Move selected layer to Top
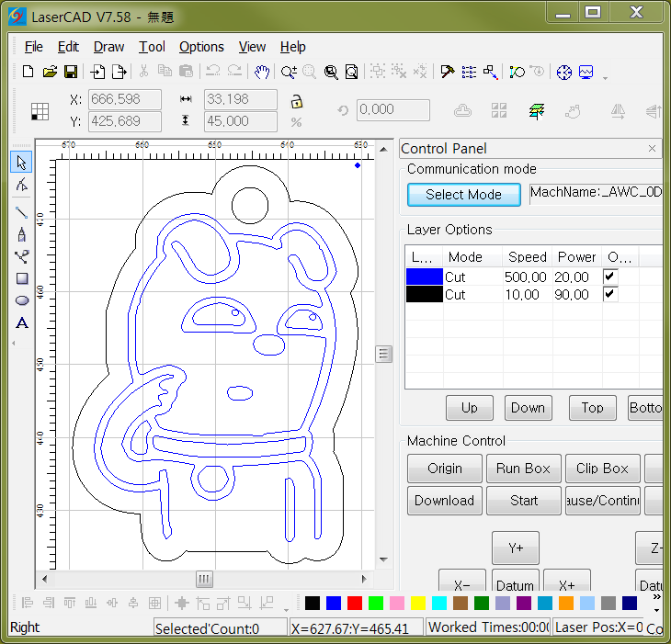This screenshot has width=671, height=644. tap(592, 408)
